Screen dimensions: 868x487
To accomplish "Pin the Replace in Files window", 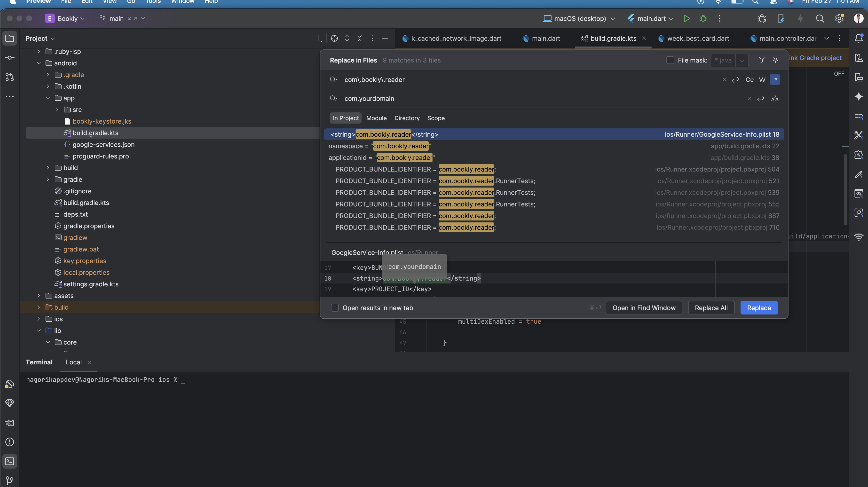I will (x=775, y=60).
